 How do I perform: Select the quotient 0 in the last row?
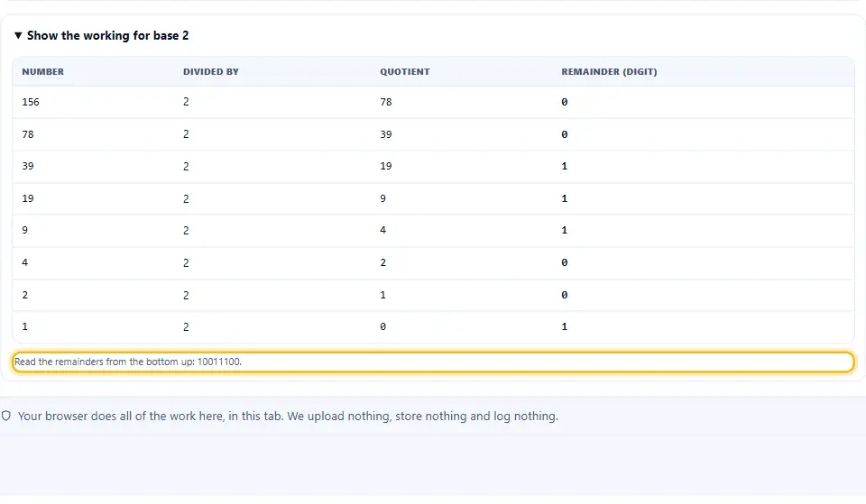[383, 326]
